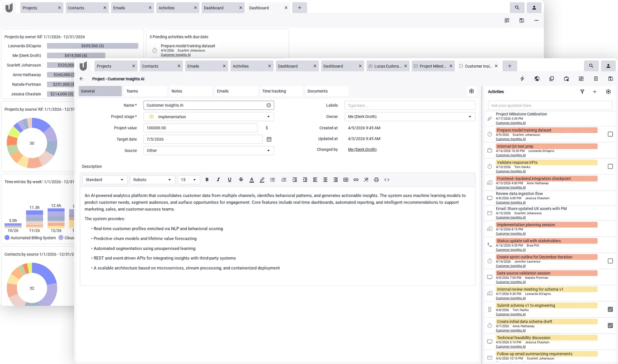The image size is (618, 364).
Task: Apply italic formatting in description editor
Action: pyautogui.click(x=218, y=180)
